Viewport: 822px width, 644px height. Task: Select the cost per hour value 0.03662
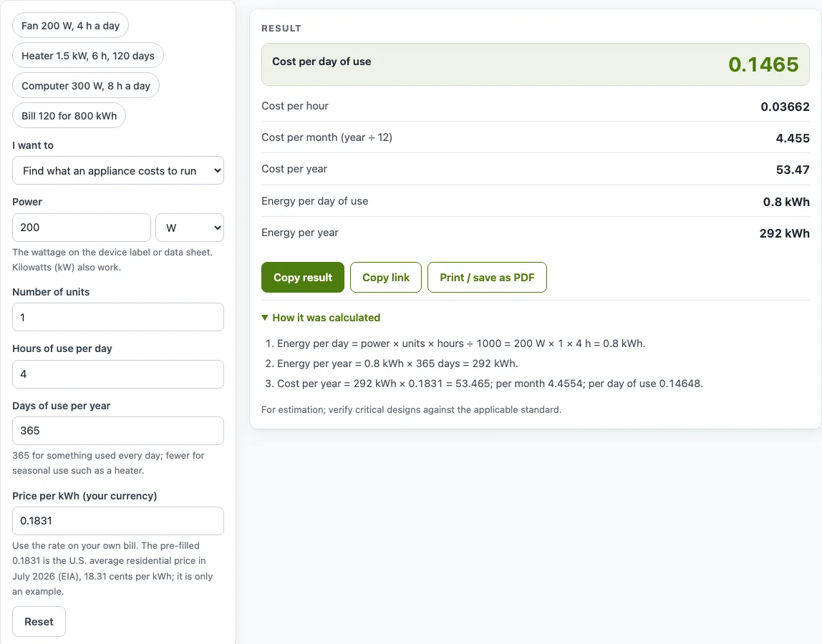(785, 107)
